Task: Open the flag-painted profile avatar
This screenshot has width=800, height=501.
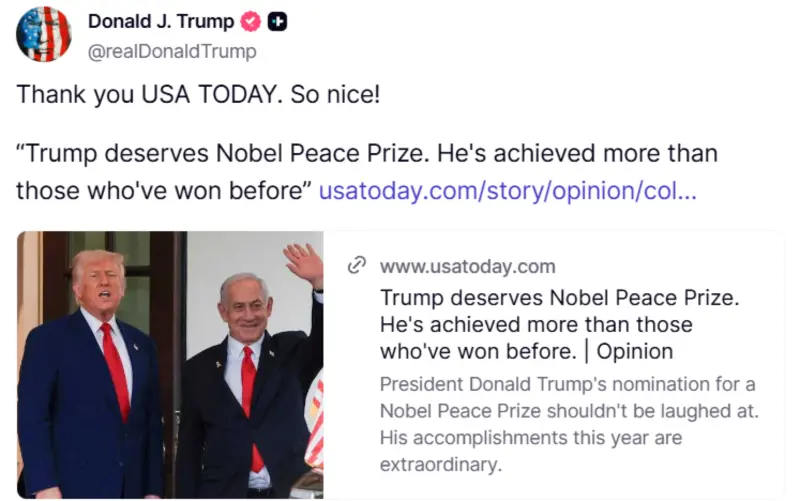Action: tap(44, 34)
